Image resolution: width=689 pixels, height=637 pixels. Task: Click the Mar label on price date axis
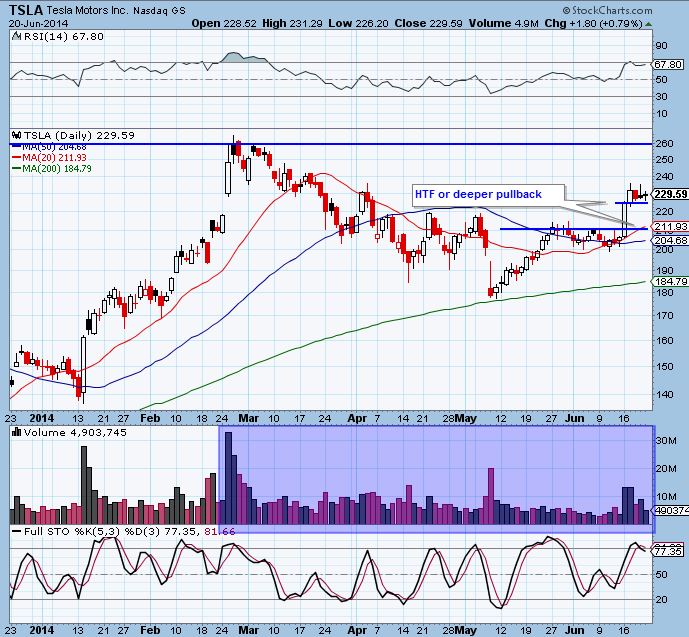[248, 418]
